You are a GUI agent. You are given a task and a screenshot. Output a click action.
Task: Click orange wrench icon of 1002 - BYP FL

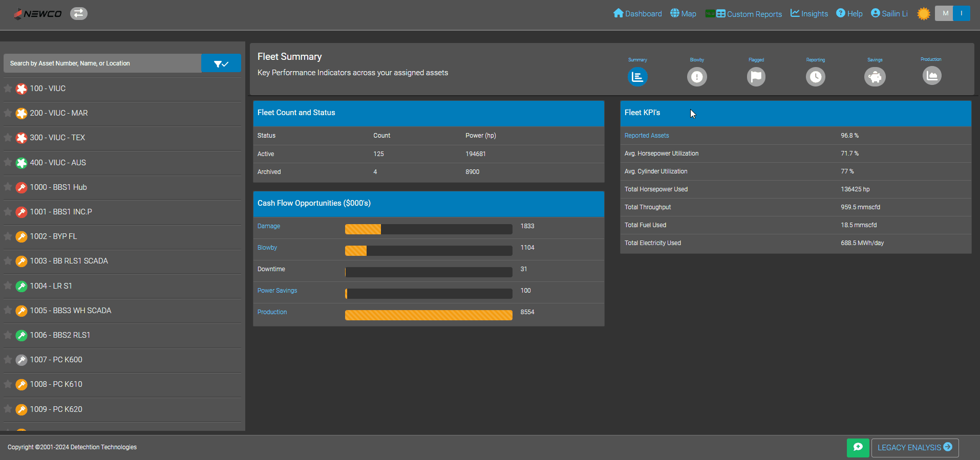(x=22, y=237)
